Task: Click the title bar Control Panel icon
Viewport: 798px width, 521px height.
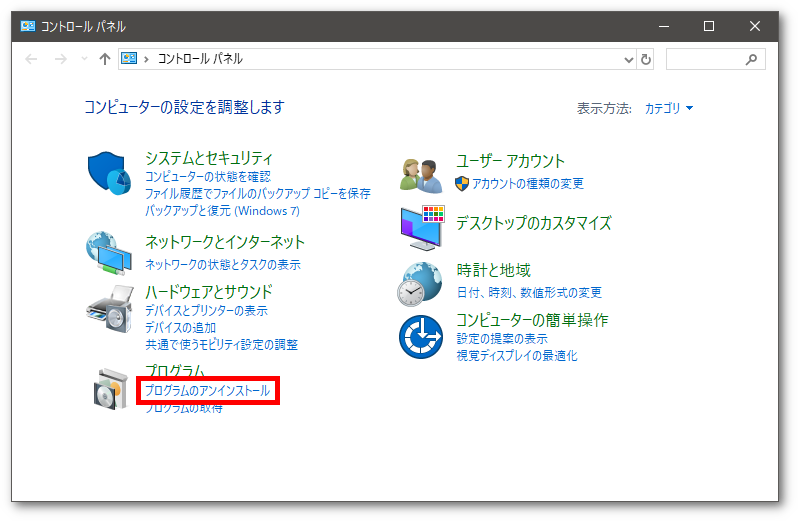Action: click(x=27, y=26)
